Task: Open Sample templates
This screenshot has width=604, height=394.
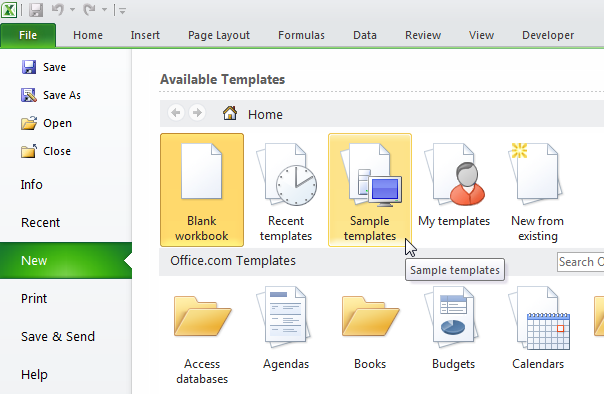Action: [x=370, y=190]
